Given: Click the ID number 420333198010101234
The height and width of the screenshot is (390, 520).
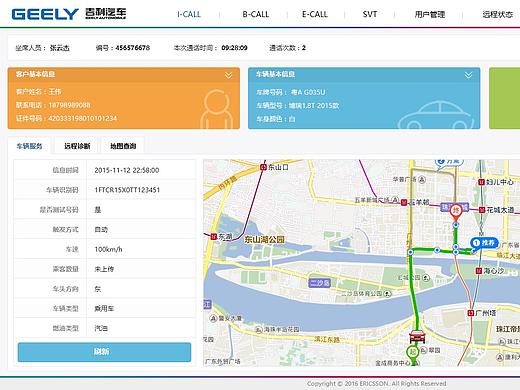Looking at the screenshot, I should coord(83,118).
